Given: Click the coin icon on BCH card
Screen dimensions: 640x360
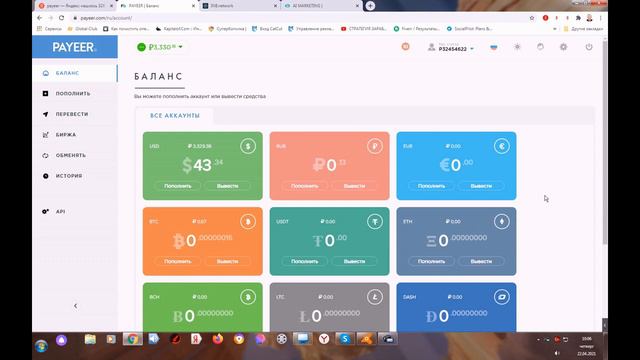Looking at the screenshot, I should (248, 297).
